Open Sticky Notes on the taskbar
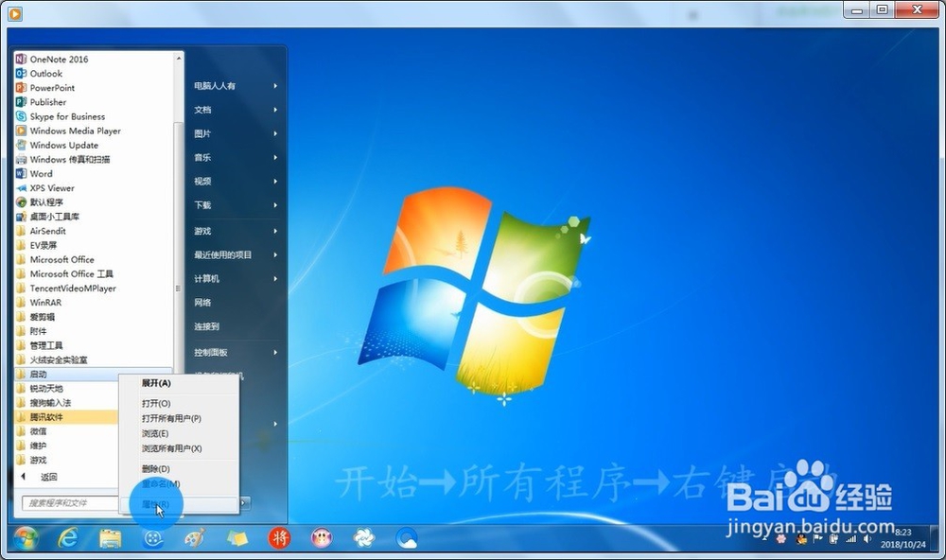The height and width of the screenshot is (560, 946). click(x=237, y=537)
